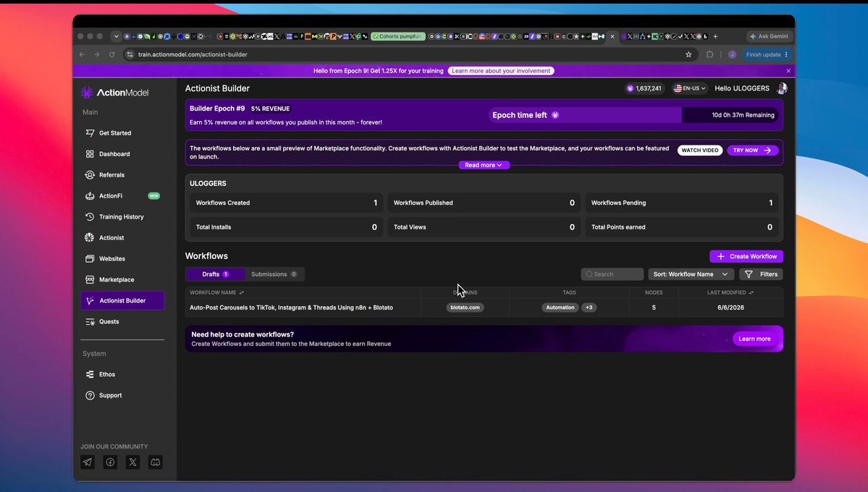
Task: Open the Auto-Post Carousels workflow row
Action: coord(484,307)
